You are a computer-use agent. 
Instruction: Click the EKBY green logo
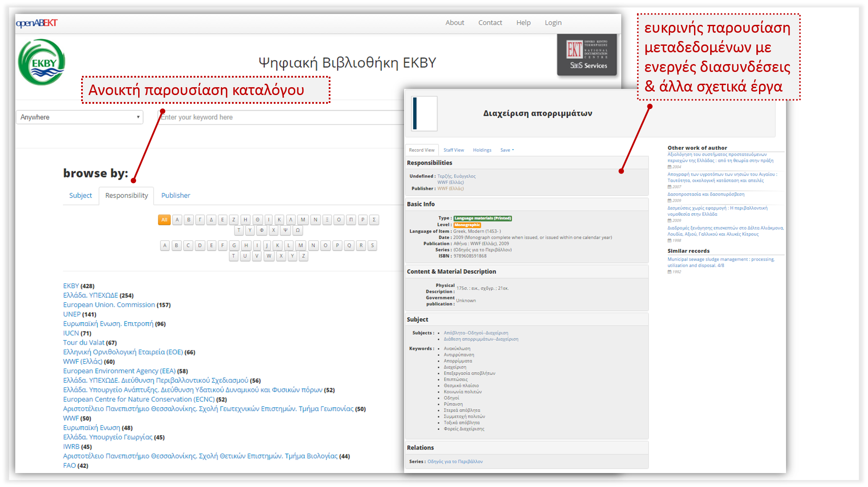pos(42,62)
